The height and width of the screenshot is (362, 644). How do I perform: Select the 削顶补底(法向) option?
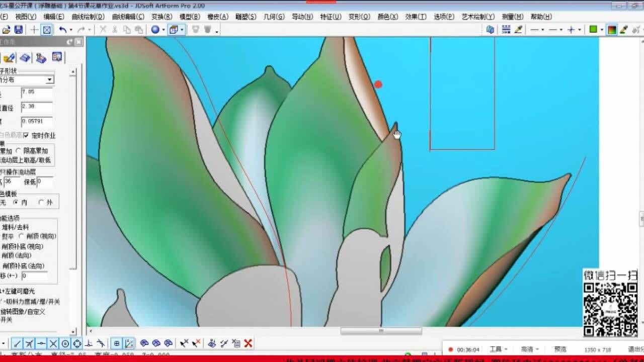coord(23,265)
